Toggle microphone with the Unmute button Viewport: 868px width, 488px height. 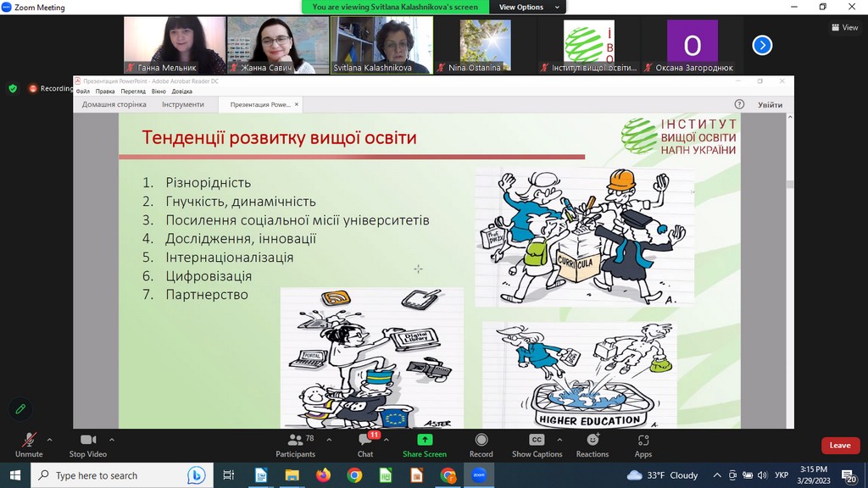[x=29, y=446]
